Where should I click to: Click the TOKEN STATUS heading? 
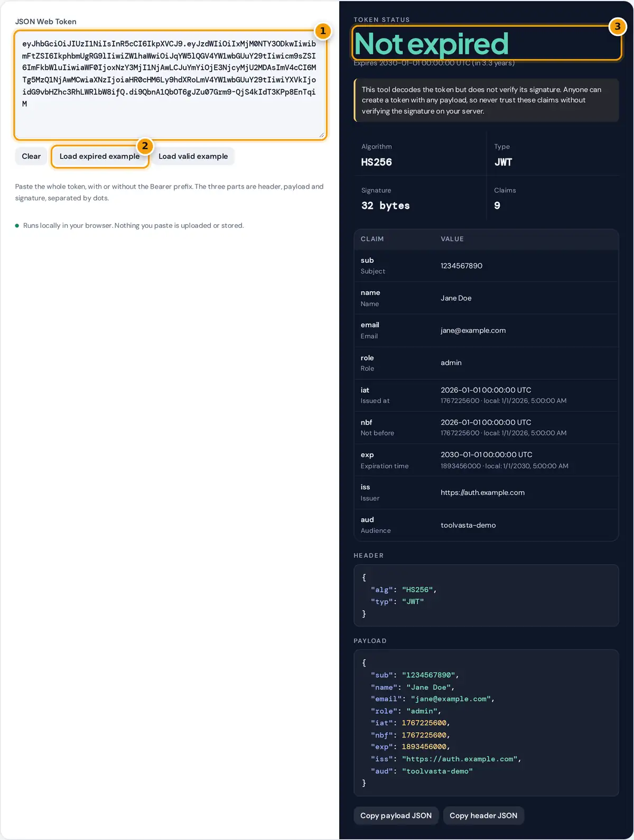[x=381, y=20]
